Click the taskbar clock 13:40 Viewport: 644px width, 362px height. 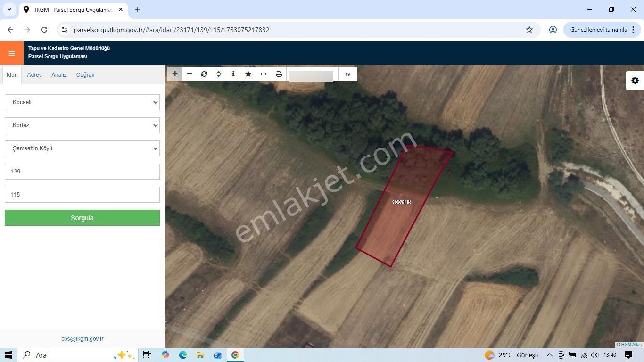pyautogui.click(x=610, y=355)
